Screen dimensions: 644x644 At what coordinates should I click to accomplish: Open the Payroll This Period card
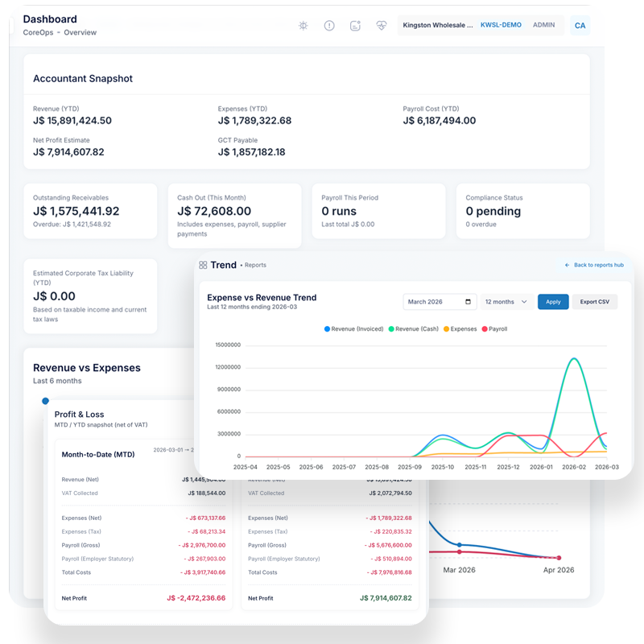pos(378,211)
